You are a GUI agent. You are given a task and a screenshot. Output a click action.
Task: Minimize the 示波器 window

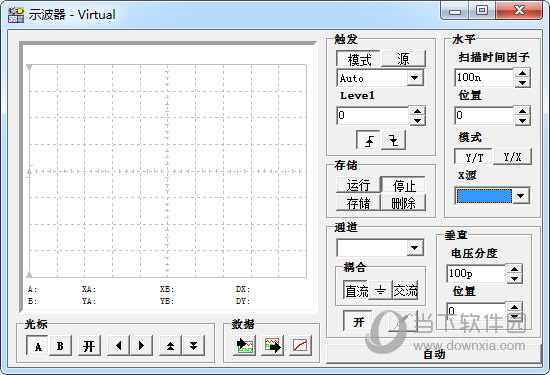[455, 11]
